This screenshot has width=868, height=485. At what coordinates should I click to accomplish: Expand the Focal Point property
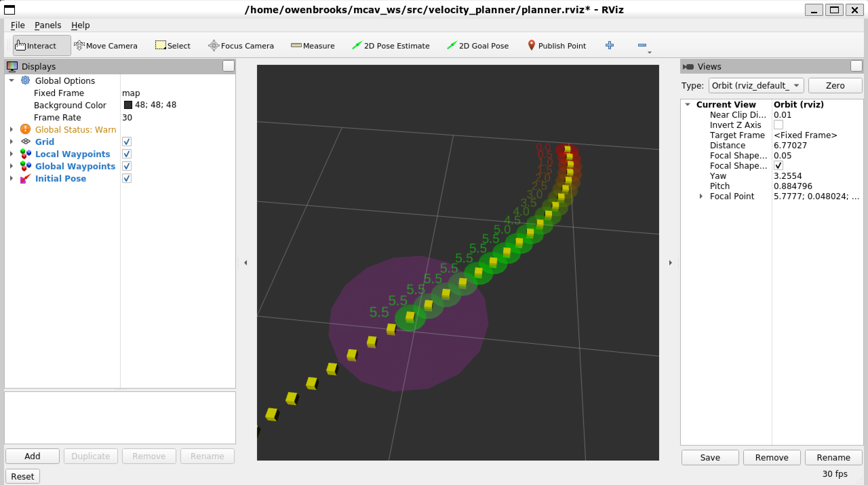[701, 196]
